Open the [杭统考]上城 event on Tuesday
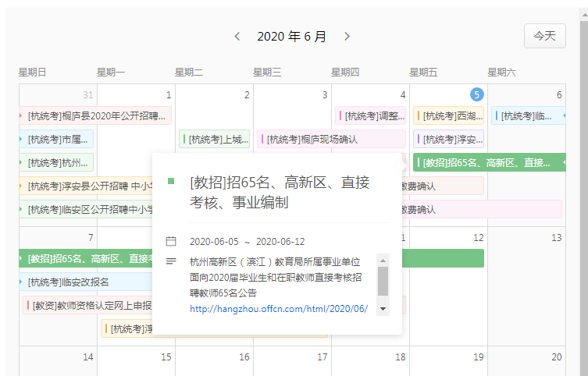 point(214,140)
